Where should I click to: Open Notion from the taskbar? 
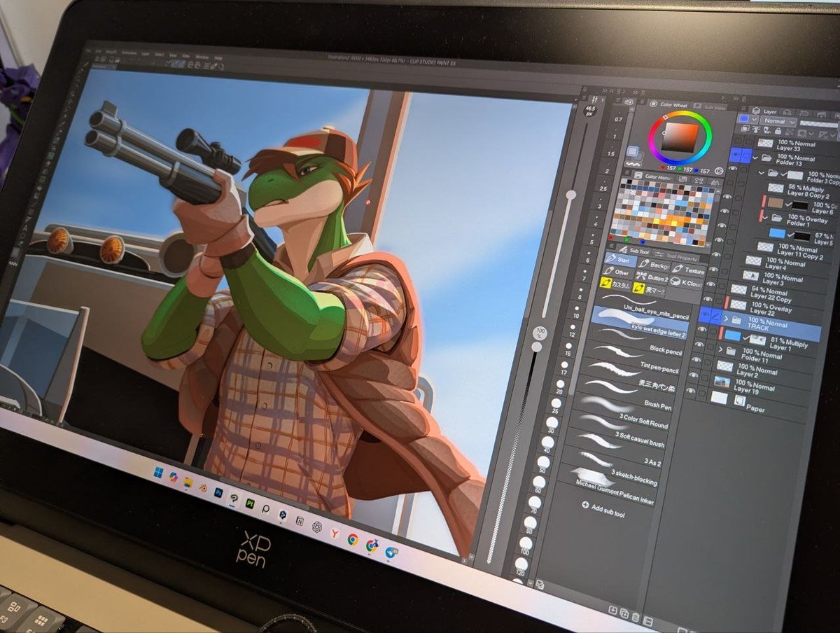[x=300, y=522]
